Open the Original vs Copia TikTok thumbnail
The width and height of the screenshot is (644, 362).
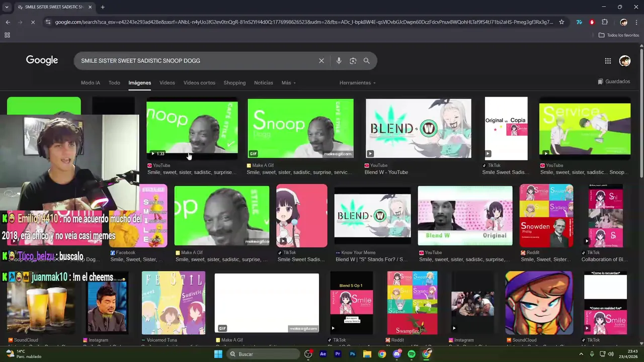click(506, 128)
